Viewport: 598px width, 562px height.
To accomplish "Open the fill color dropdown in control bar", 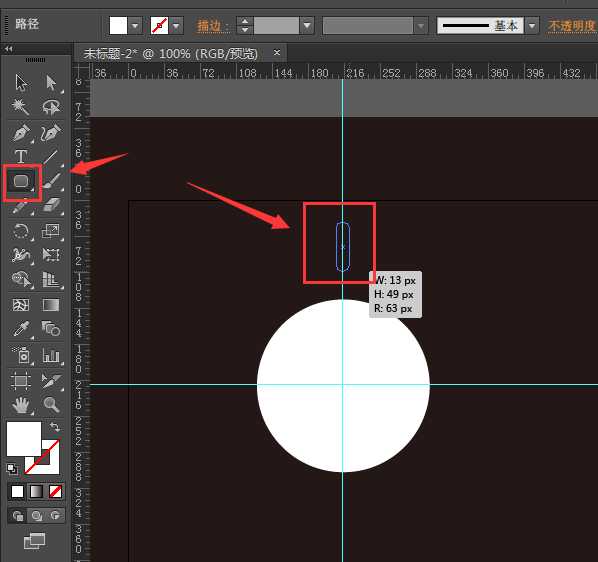I will [135, 26].
